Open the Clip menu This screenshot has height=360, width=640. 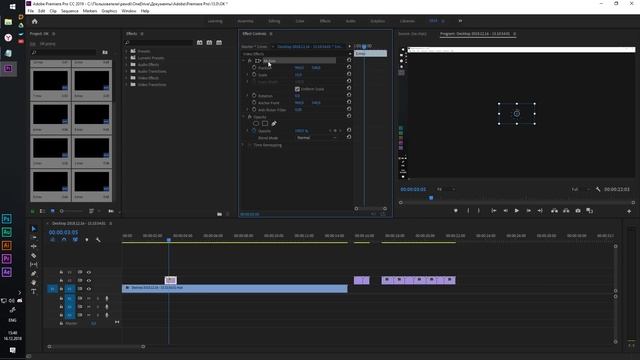pos(53,11)
